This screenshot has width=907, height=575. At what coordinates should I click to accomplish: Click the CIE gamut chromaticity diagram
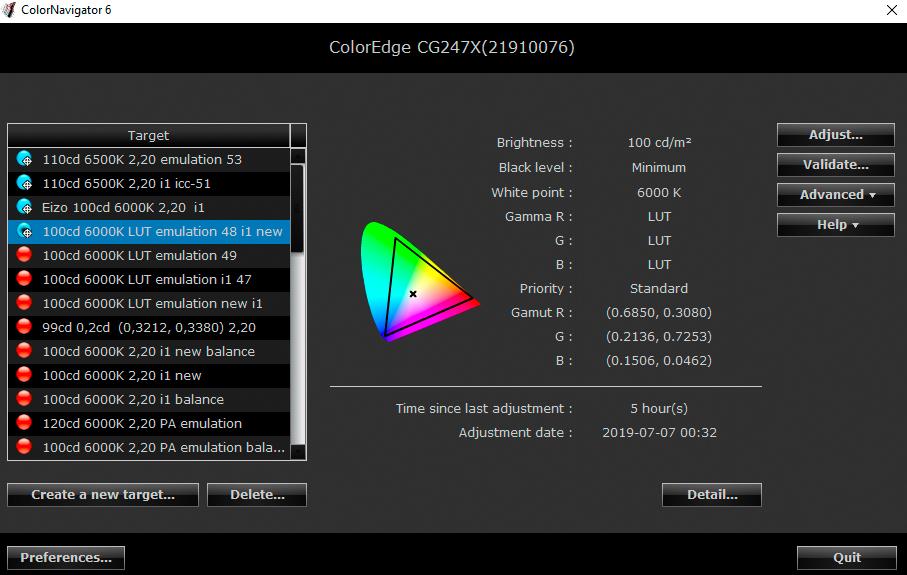point(419,282)
